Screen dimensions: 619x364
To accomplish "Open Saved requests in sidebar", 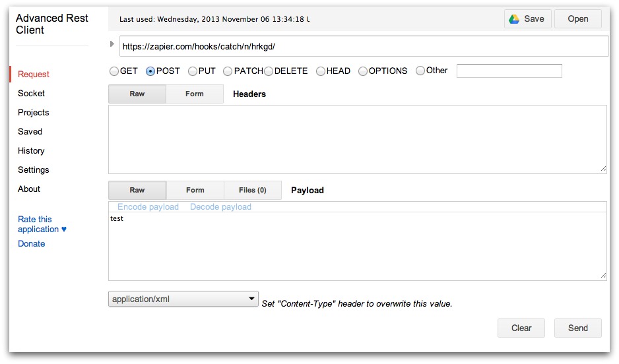I will click(30, 132).
